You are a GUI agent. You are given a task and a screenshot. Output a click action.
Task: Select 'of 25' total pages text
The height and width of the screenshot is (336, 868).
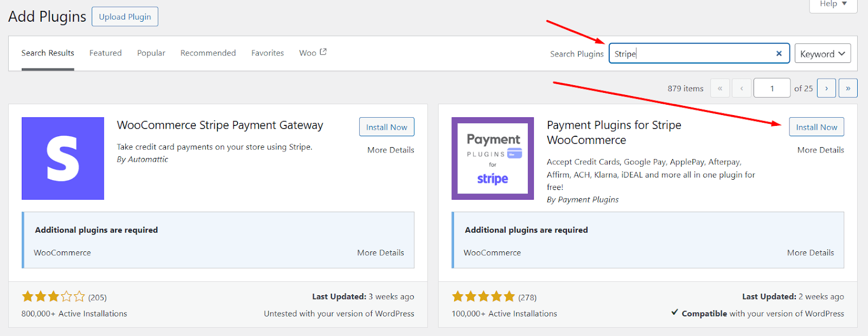coord(803,88)
